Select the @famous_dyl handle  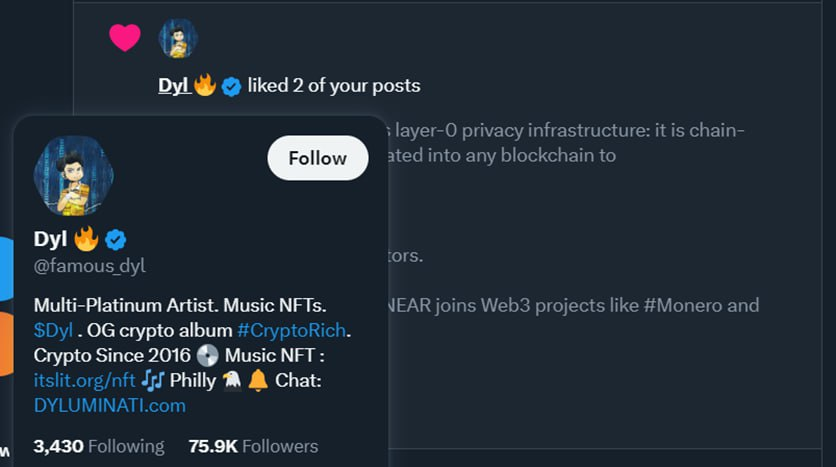pos(90,266)
